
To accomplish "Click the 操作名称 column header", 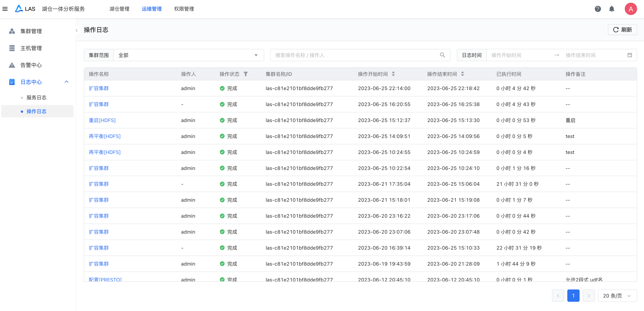I will (99, 74).
